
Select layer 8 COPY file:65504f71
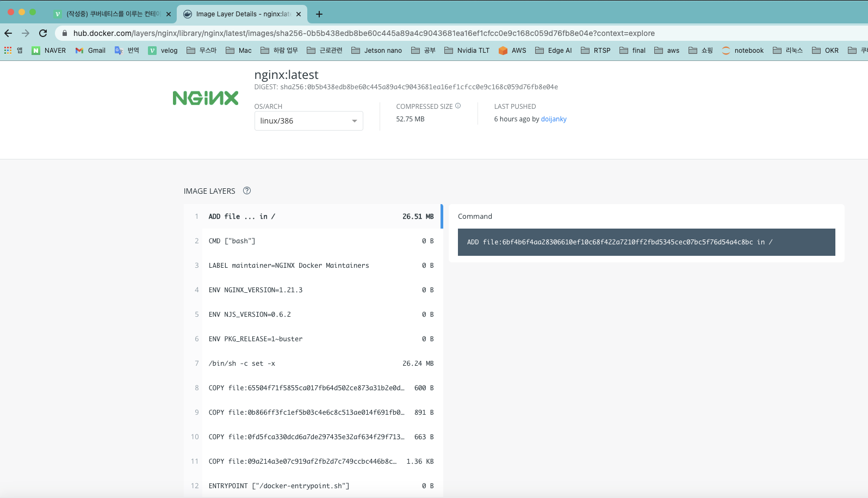point(313,388)
